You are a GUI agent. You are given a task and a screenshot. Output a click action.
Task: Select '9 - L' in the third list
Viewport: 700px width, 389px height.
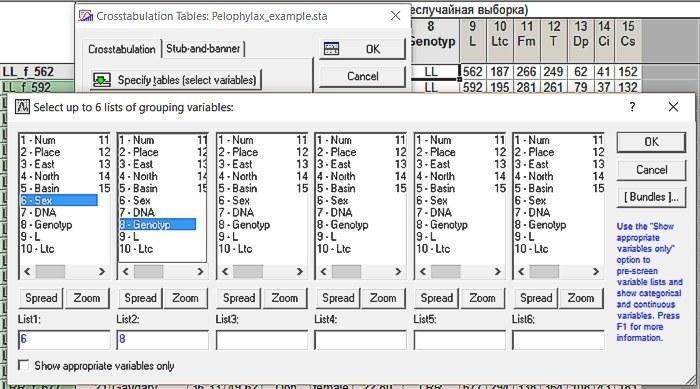pos(228,237)
